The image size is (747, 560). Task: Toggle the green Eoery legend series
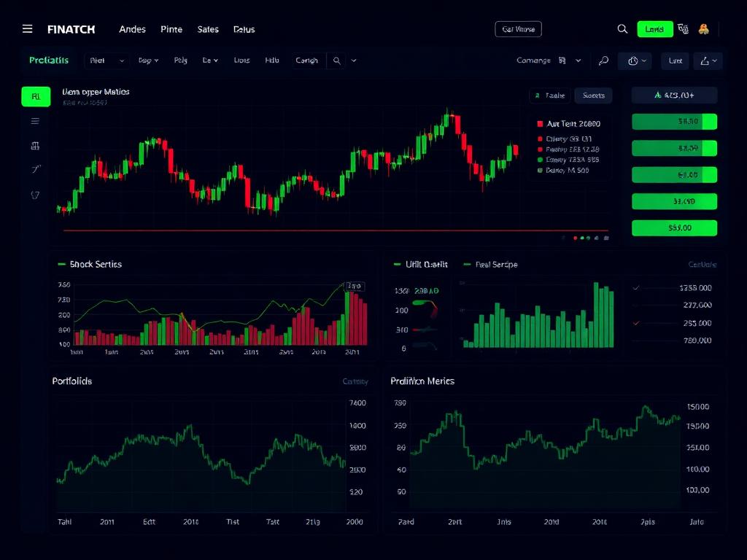click(568, 160)
